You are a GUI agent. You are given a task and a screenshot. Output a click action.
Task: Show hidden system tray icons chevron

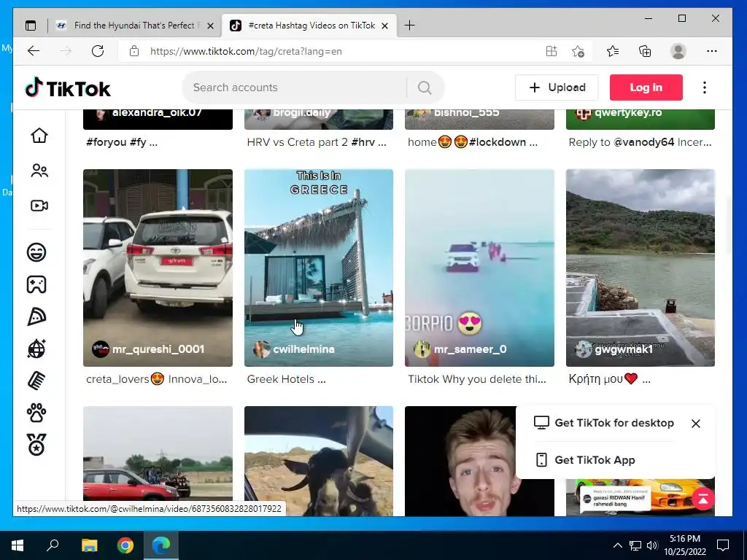tap(617, 545)
